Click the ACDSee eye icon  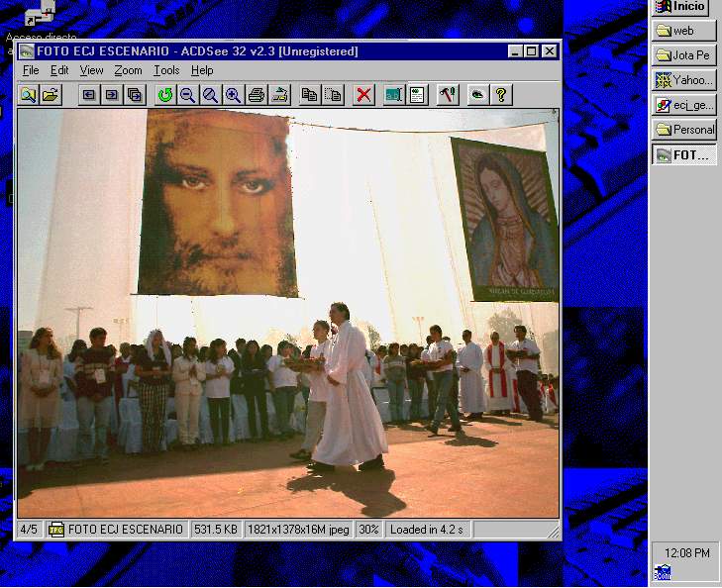478,95
